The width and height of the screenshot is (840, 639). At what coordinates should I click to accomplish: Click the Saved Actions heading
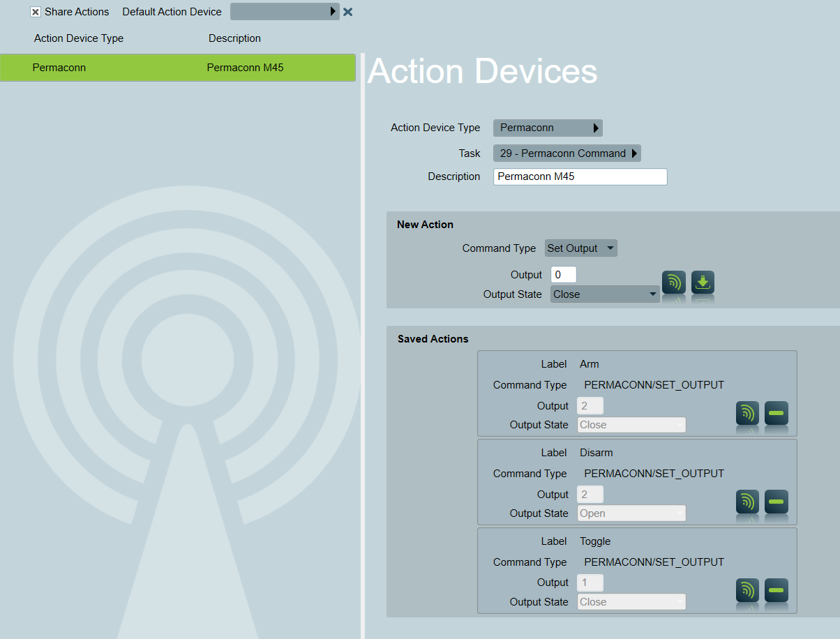pos(433,339)
